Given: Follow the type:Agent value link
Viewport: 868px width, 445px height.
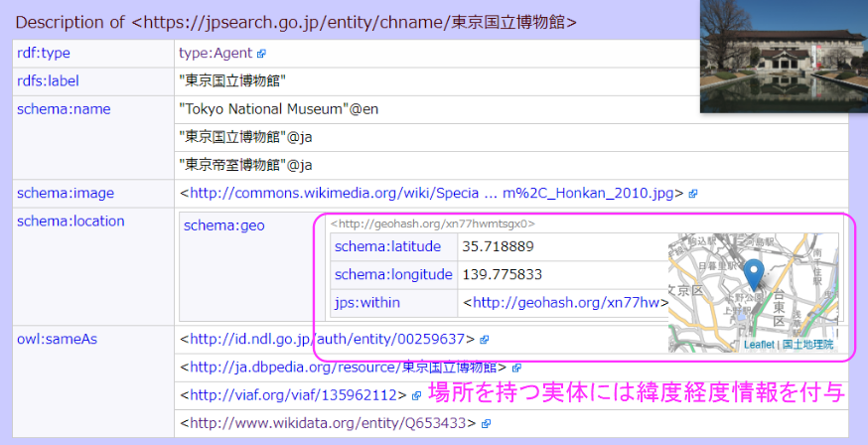Looking at the screenshot, I should coord(216,53).
